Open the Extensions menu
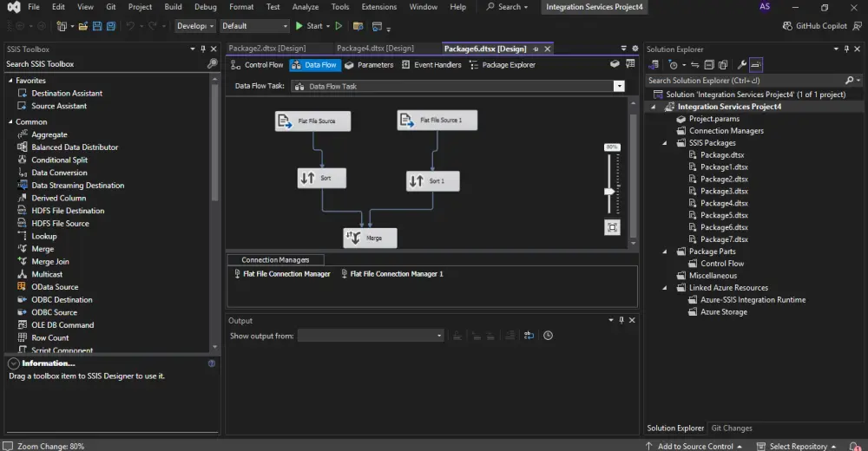 [379, 7]
